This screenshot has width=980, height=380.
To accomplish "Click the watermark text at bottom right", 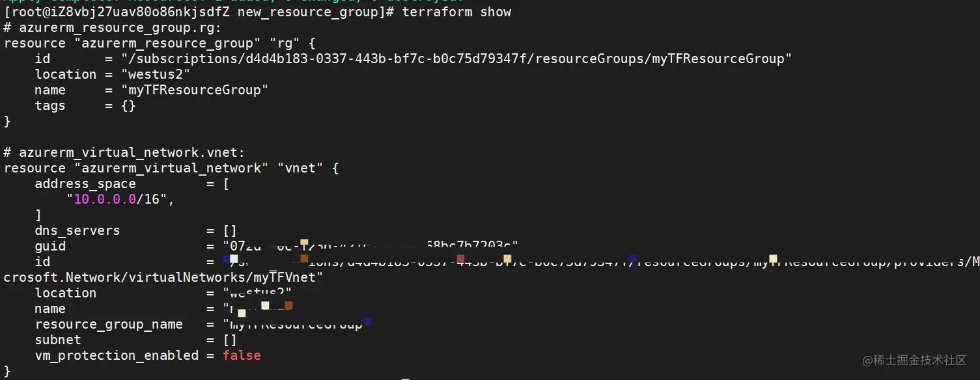I will tap(914, 360).
